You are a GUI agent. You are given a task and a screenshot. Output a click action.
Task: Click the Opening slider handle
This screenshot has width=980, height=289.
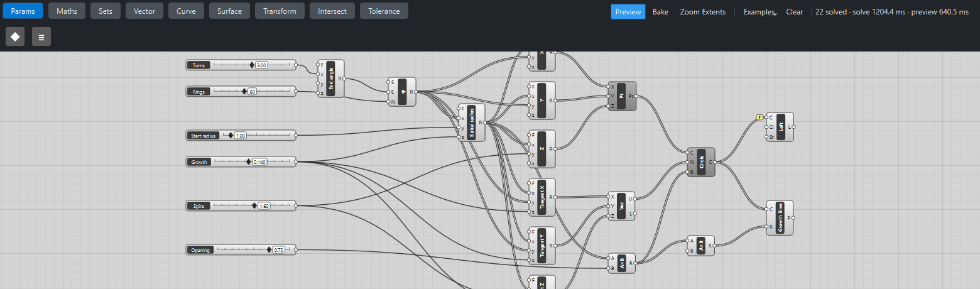269,249
